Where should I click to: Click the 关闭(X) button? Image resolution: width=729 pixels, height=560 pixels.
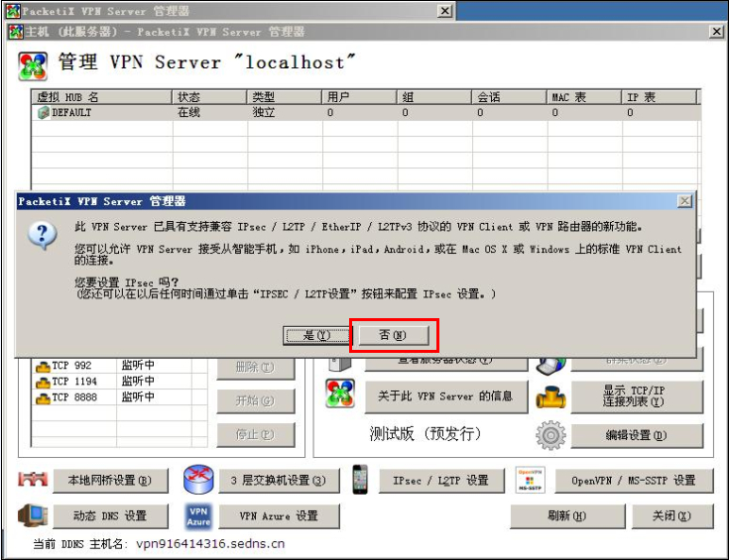pyautogui.click(x=671, y=515)
